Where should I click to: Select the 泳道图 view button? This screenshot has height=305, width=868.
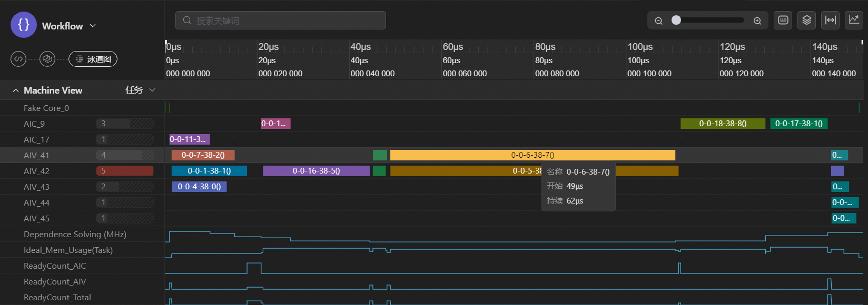tap(93, 59)
